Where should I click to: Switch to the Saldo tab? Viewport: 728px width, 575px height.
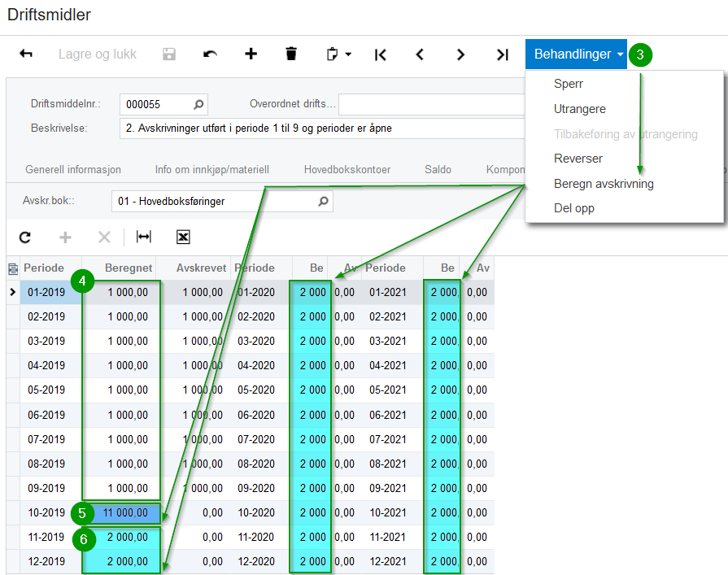click(x=438, y=169)
